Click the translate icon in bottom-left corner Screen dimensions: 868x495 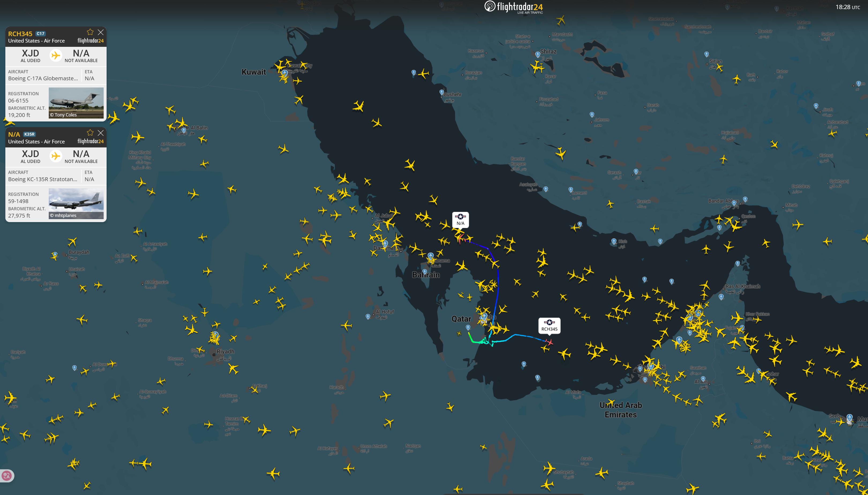[x=7, y=475]
